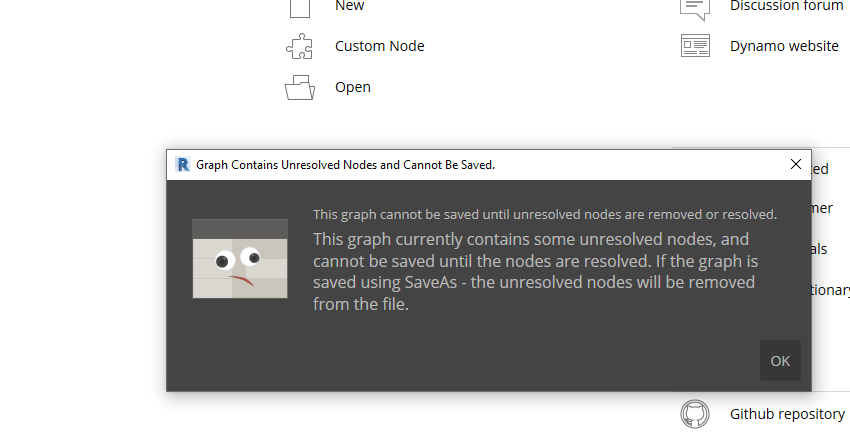This screenshot has width=850, height=435.
Task: Click the partially hidden tutorials link ending 'als'
Action: 820,249
